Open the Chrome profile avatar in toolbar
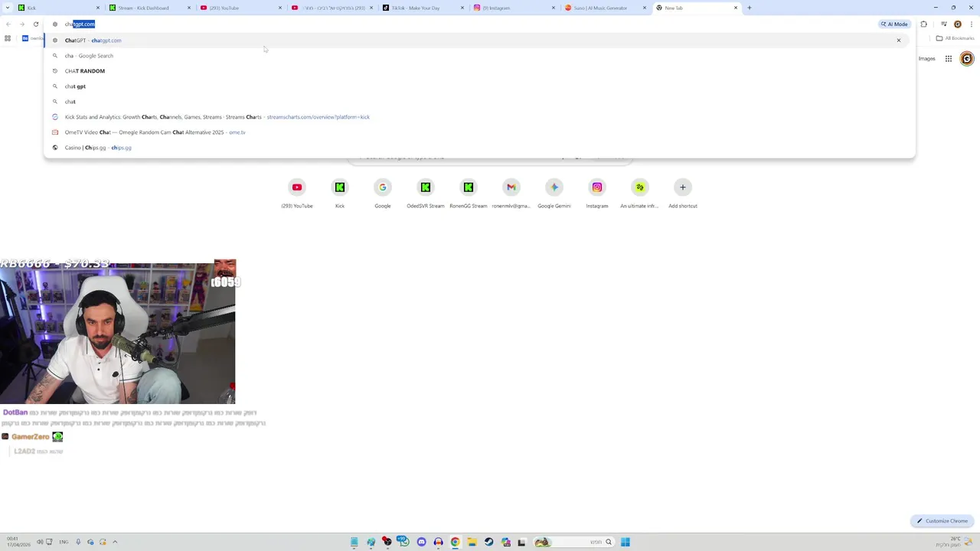This screenshot has height=551, width=980. coord(957,24)
